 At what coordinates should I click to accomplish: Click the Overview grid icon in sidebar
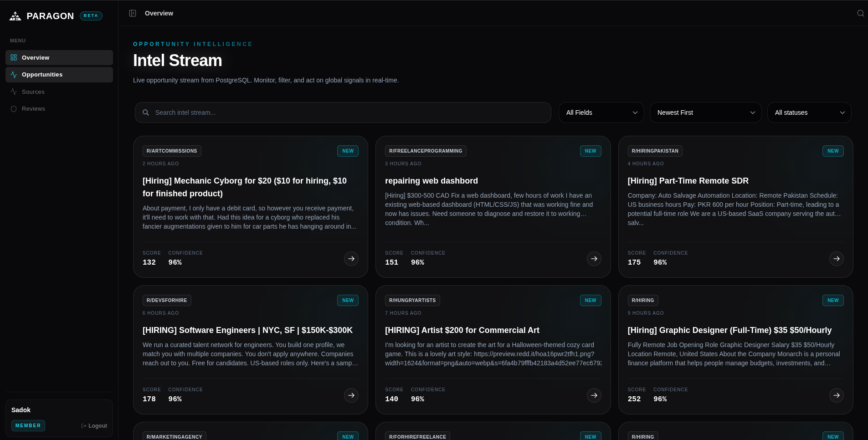[x=14, y=58]
